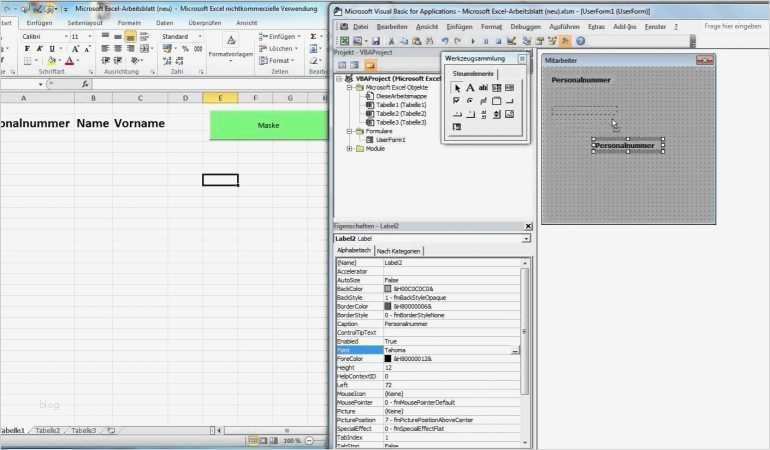Open the Ausführen menu
Image resolution: width=770 pixels, height=450 pixels.
pos(564,27)
